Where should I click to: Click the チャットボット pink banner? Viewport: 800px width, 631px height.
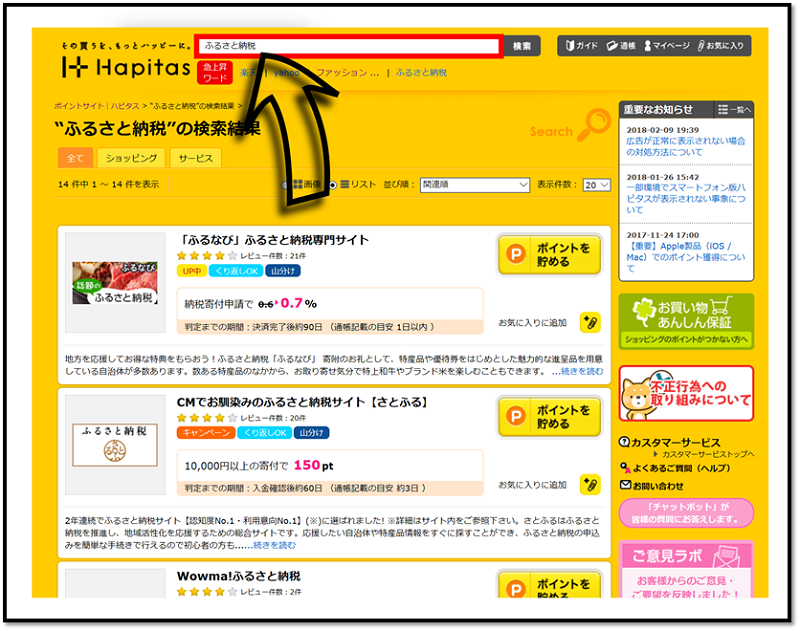click(686, 513)
